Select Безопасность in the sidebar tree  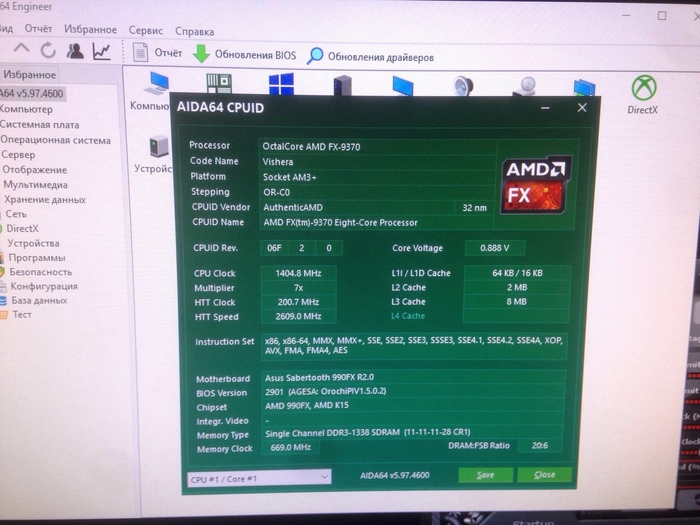(41, 271)
